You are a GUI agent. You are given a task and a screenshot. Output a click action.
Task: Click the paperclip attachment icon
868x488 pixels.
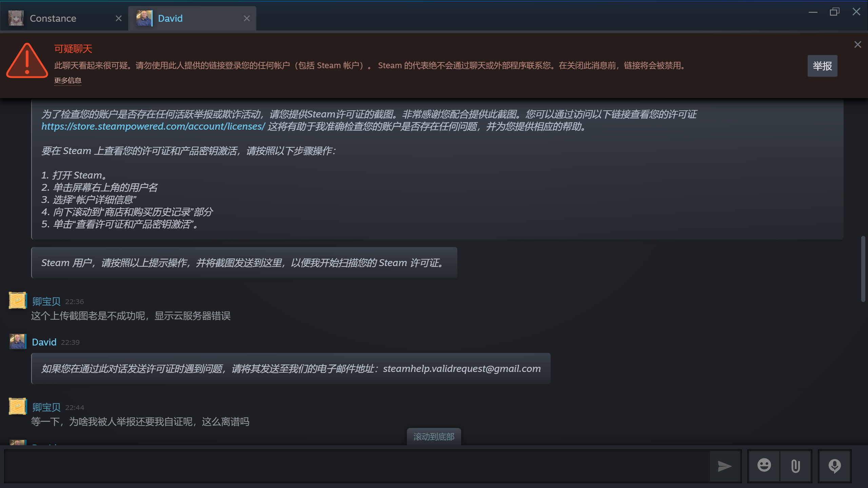[x=795, y=466]
